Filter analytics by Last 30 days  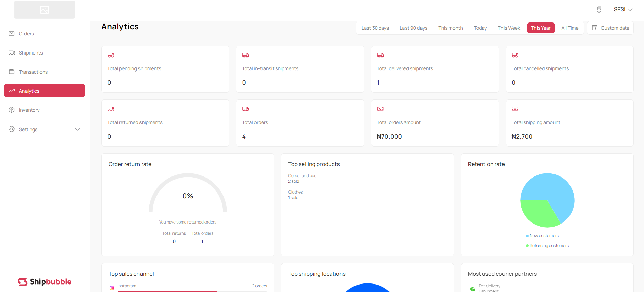pyautogui.click(x=375, y=28)
